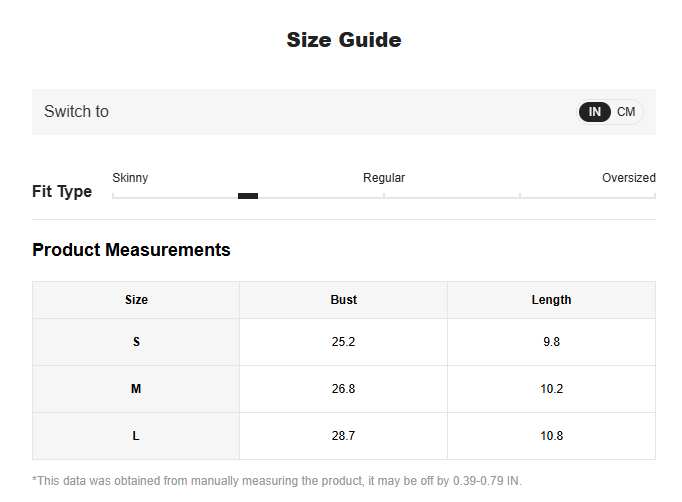Select the S size row
Viewport: 682px width, 502px height.
click(x=344, y=342)
